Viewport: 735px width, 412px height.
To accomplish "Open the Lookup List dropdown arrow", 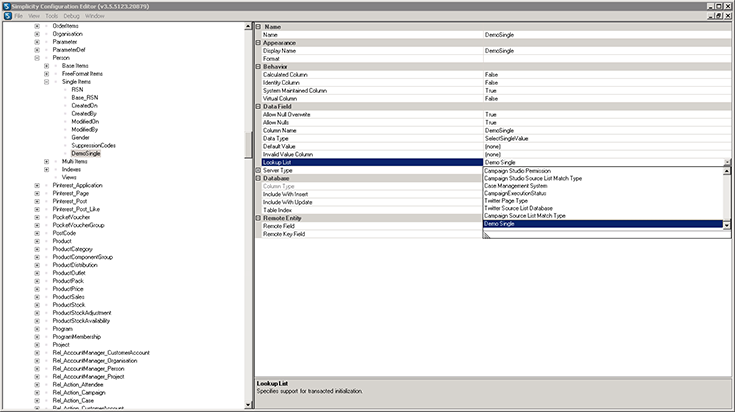I will 727,162.
